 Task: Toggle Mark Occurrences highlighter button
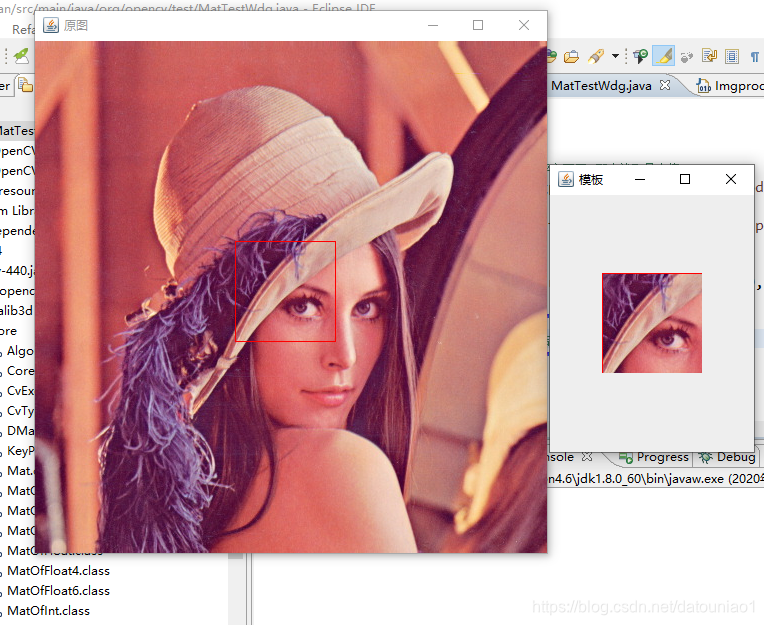[664, 56]
